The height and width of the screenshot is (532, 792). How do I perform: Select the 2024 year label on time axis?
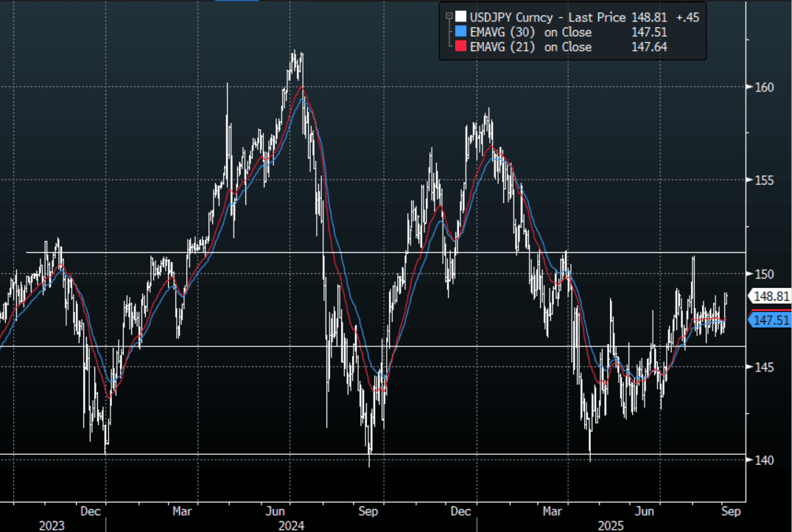tap(292, 525)
